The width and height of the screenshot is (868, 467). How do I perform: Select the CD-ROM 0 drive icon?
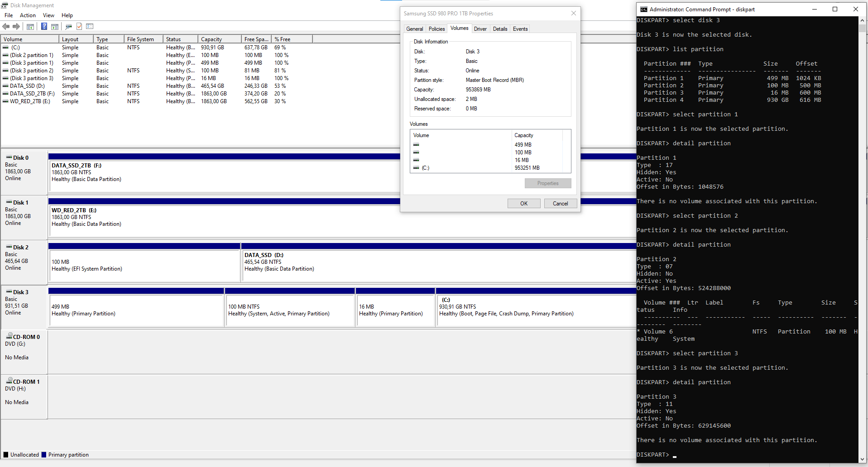coord(9,336)
